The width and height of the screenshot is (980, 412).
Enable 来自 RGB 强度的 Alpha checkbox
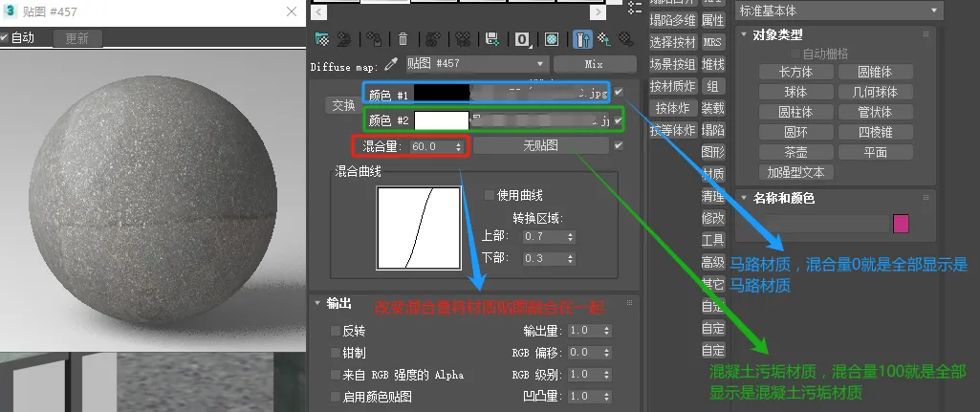click(x=336, y=375)
